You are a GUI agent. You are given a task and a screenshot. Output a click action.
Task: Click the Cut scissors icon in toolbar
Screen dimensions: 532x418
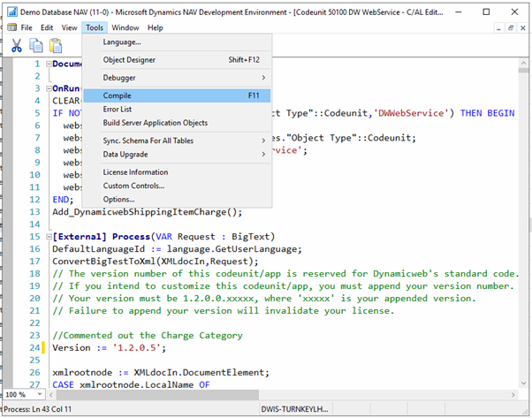click(x=17, y=45)
